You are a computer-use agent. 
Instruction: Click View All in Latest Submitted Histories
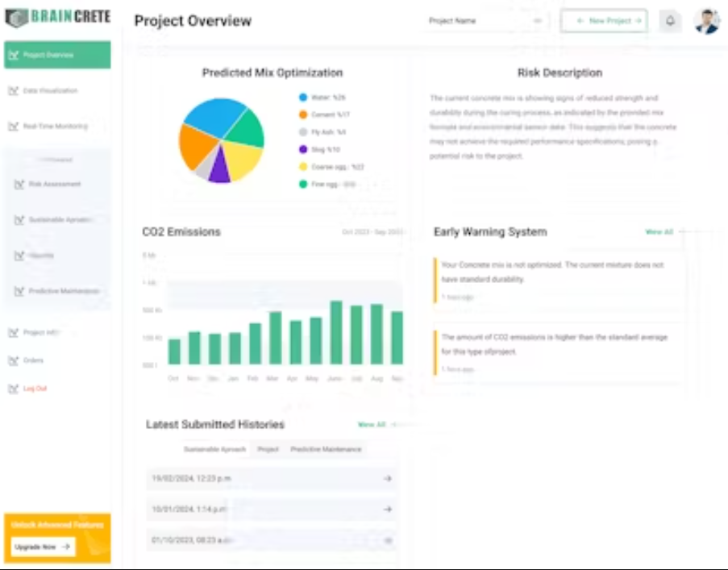[372, 424]
